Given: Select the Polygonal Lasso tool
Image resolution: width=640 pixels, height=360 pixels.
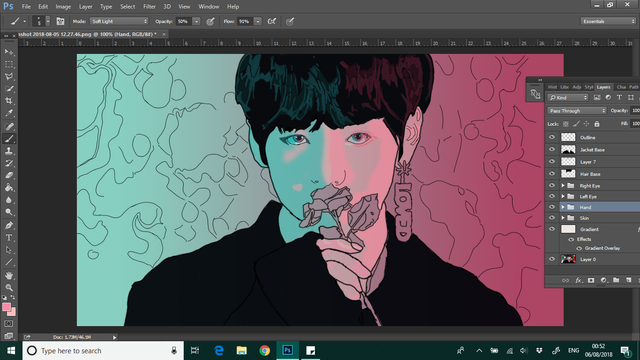Looking at the screenshot, I should point(9,76).
